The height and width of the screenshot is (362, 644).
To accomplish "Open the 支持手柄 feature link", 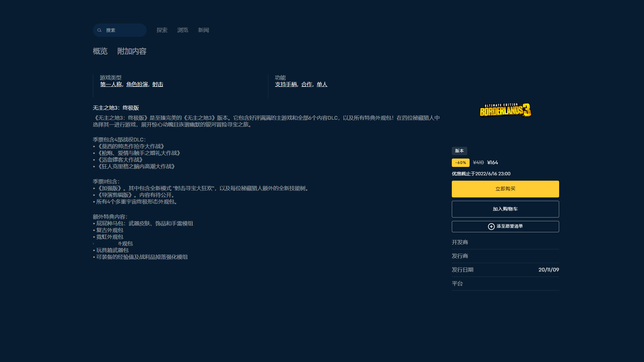I will click(x=286, y=84).
